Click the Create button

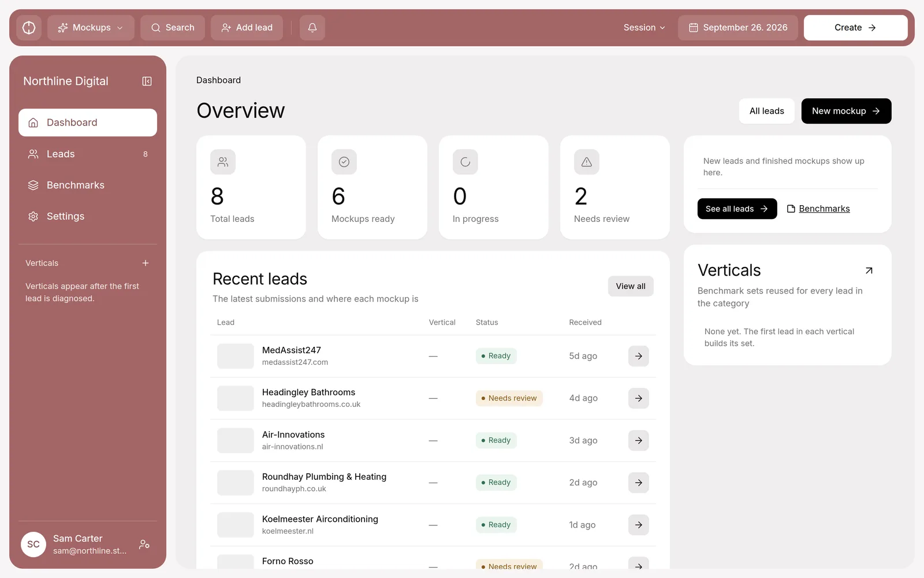coord(856,28)
